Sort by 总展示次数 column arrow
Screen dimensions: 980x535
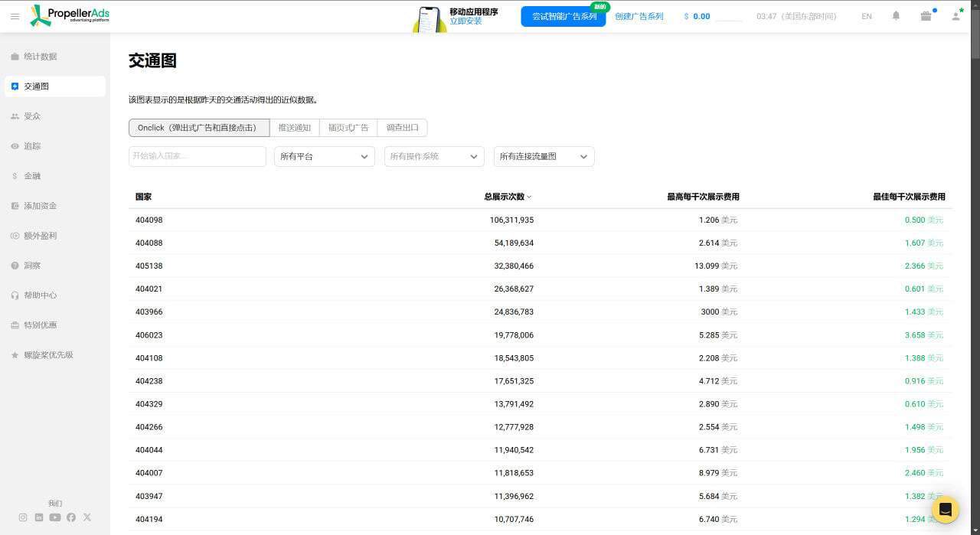point(529,197)
